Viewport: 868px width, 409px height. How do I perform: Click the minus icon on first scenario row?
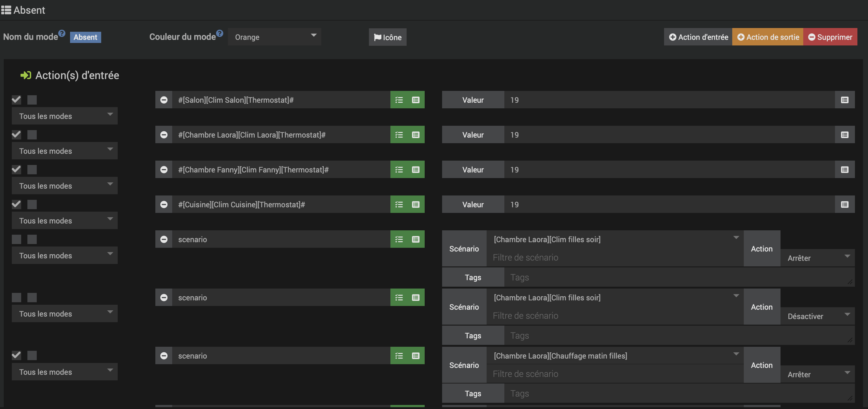[x=164, y=239]
